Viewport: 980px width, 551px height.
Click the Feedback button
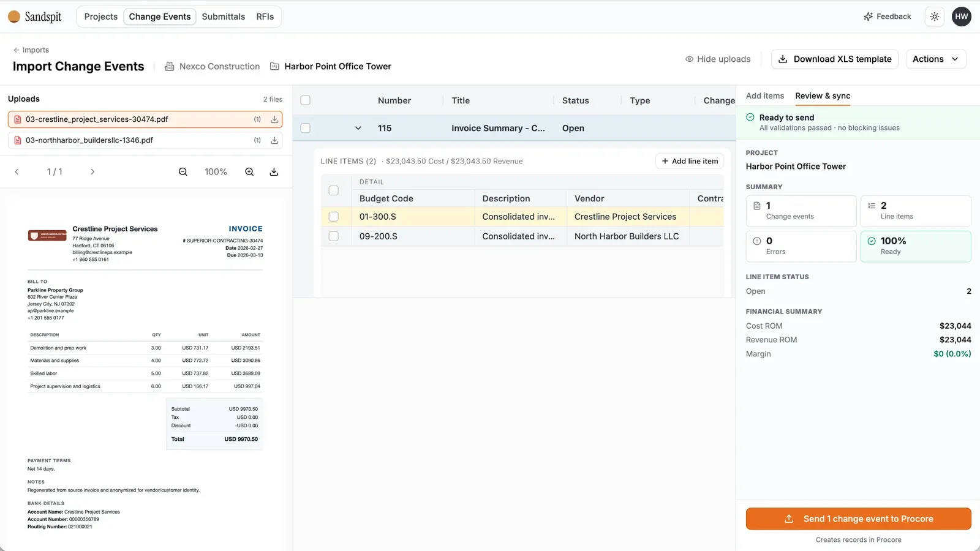(x=888, y=17)
